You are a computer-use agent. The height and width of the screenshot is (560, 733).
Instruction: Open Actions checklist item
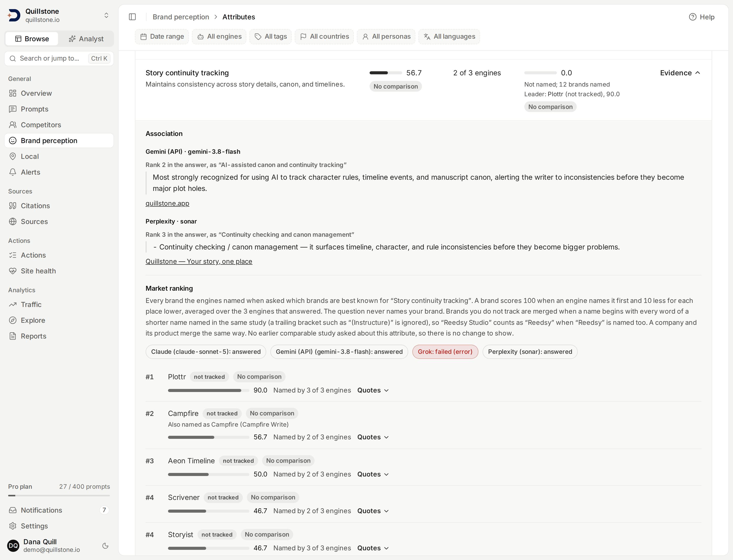pyautogui.click(x=59, y=255)
